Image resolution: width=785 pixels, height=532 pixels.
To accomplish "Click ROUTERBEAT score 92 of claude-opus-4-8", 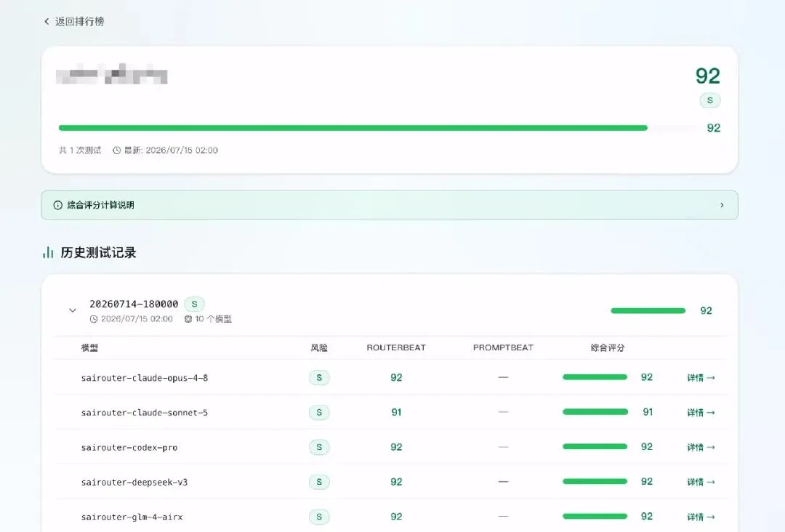I will tap(396, 377).
